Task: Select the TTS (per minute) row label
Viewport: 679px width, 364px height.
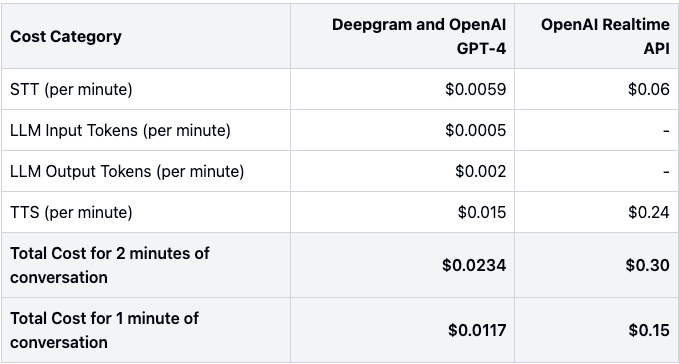Action: click(71, 213)
